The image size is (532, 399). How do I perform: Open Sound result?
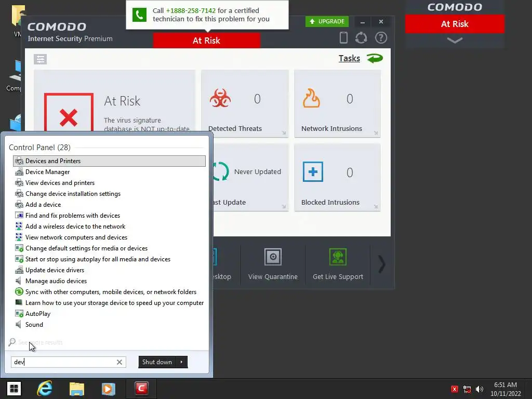click(x=109, y=325)
